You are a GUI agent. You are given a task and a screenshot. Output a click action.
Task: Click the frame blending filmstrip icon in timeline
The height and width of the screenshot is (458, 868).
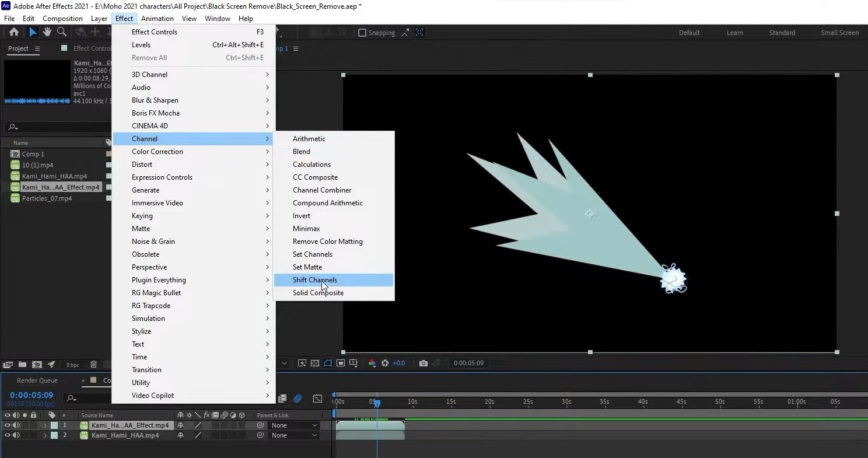282,398
